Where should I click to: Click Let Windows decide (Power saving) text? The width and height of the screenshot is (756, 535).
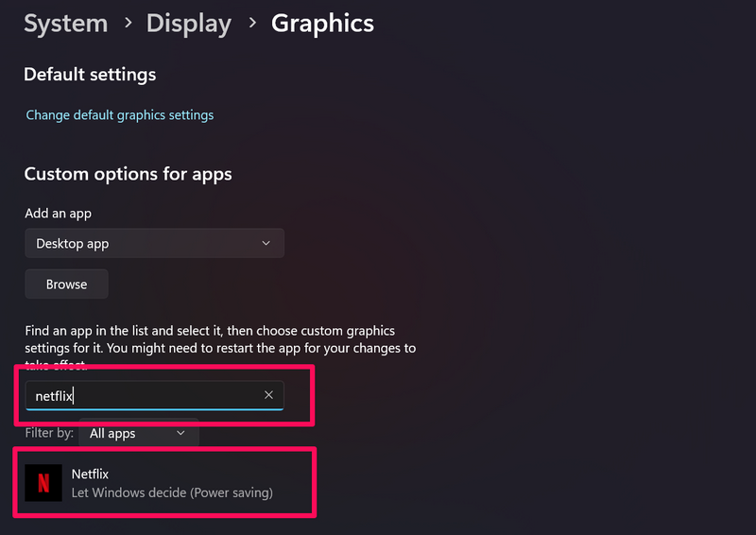172,492
